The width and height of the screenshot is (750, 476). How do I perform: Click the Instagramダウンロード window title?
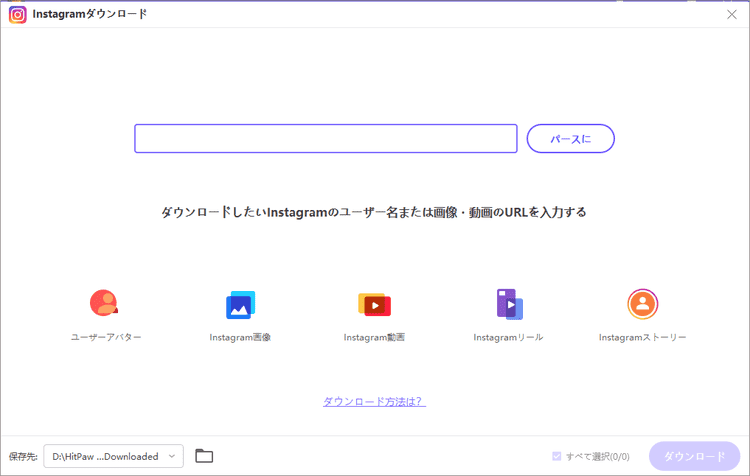(x=90, y=14)
